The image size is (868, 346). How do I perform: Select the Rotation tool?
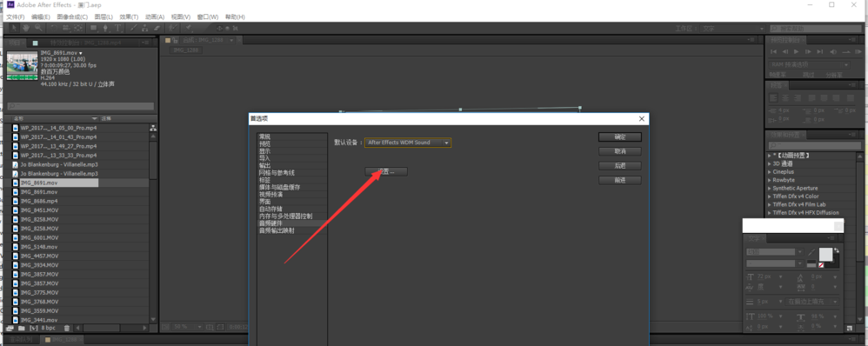54,28
